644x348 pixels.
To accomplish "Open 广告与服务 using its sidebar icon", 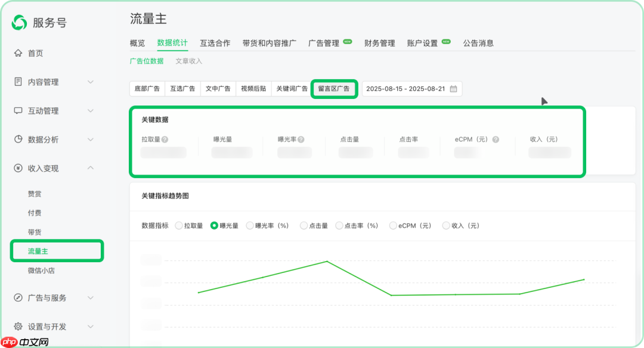I will click(x=18, y=297).
